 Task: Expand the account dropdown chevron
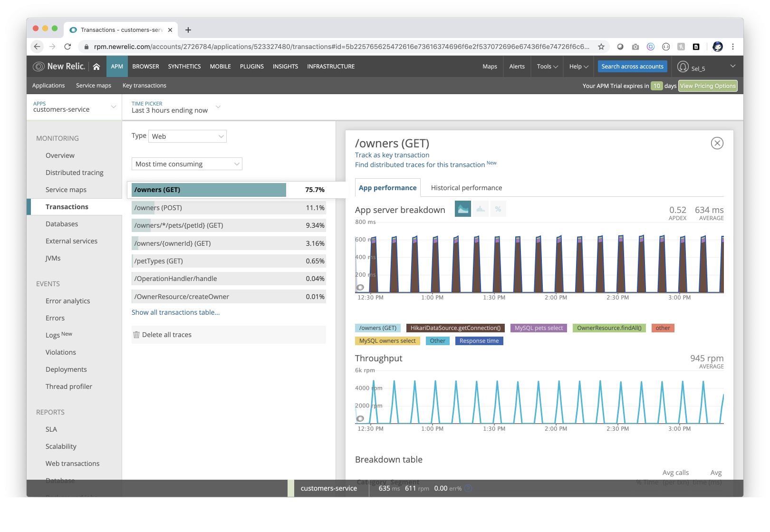[733, 66]
